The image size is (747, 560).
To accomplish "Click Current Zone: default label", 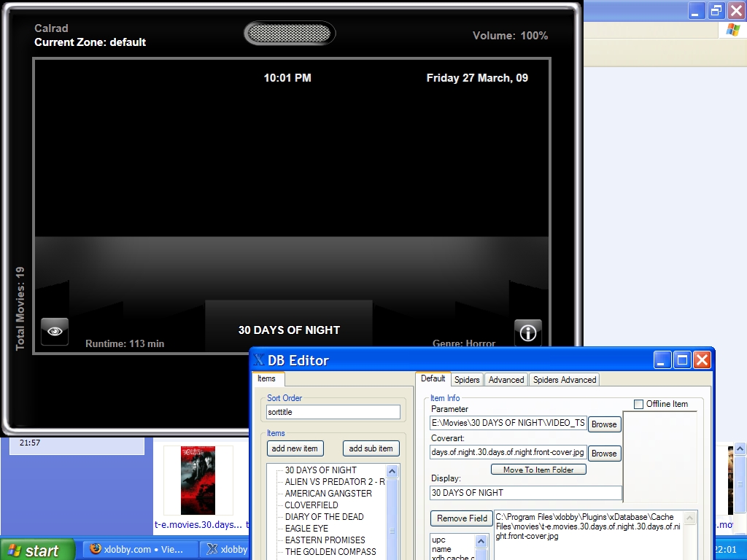I will point(90,42).
